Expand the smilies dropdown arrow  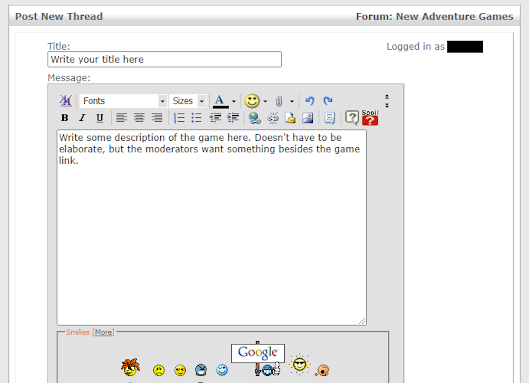265,101
